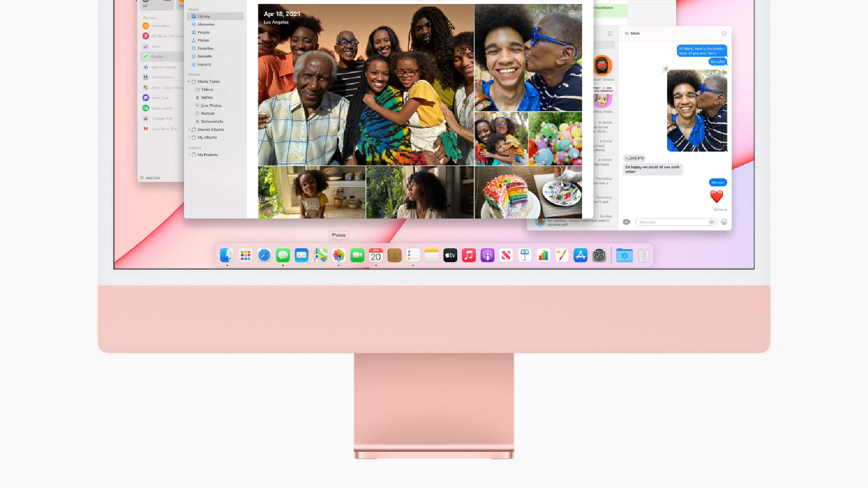The image size is (868, 488).
Task: Open the Podcasts app from the Dock
Action: 487,255
